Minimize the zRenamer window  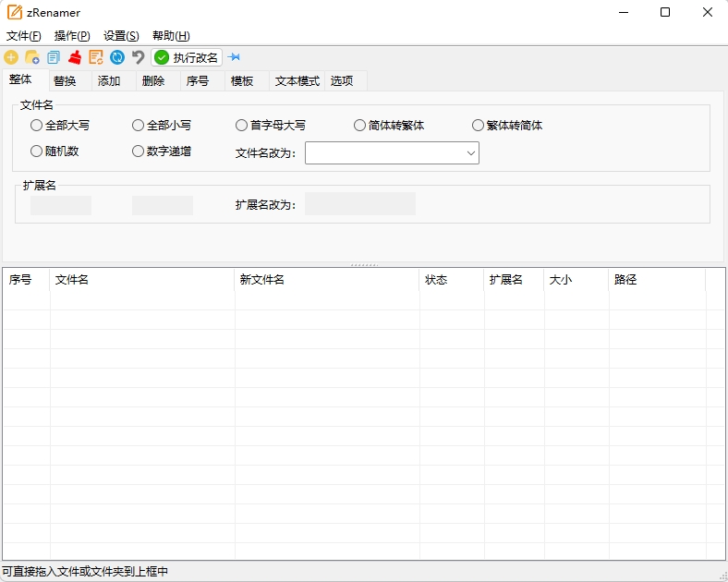point(624,12)
